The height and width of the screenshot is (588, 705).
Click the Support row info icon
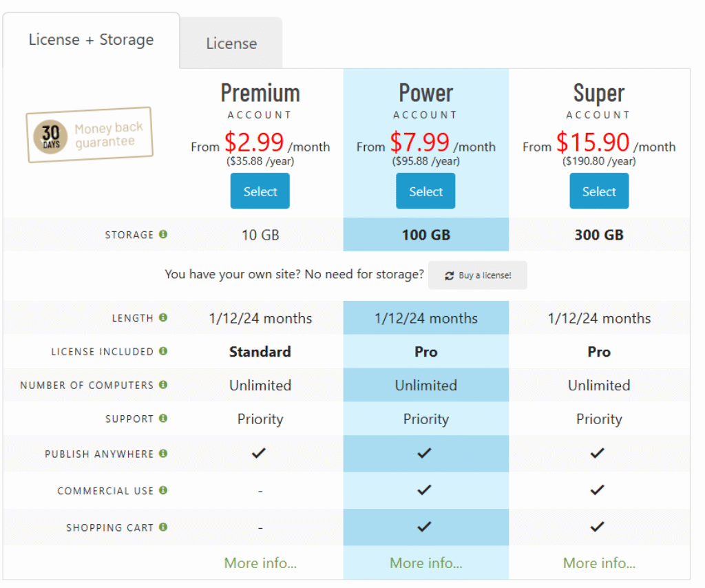coord(163,419)
